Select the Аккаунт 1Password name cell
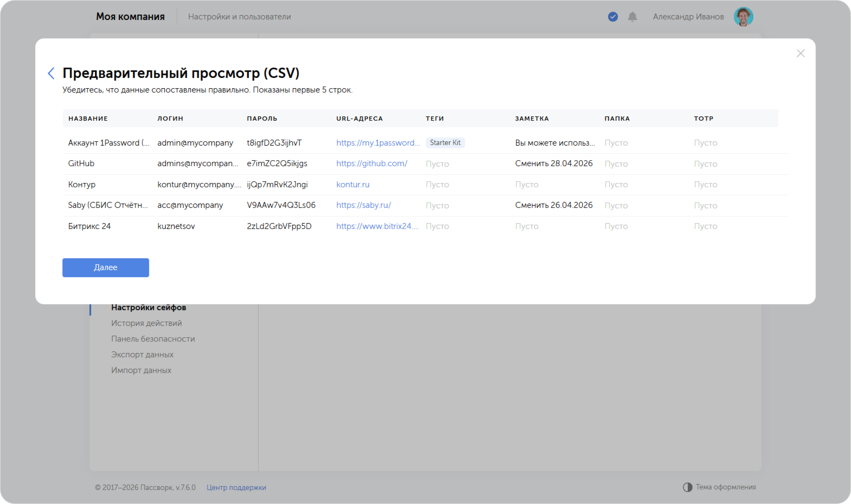Screen dimensions: 851x504 coord(109,143)
